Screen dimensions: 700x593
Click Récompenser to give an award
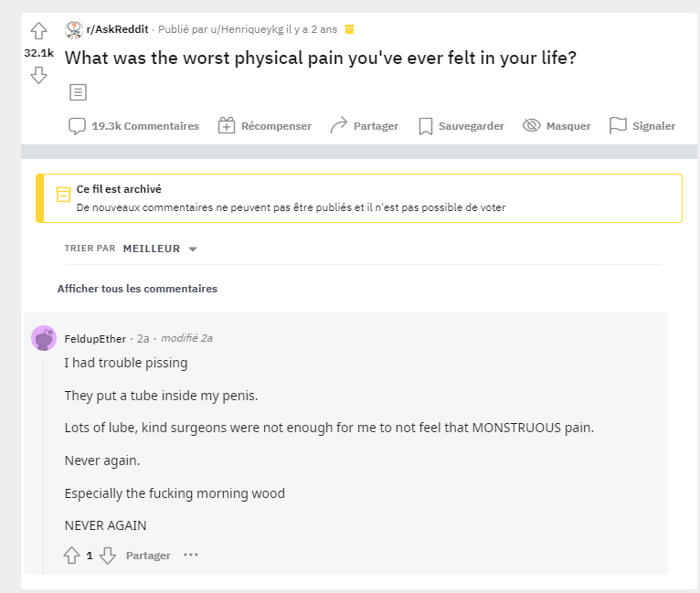(264, 126)
